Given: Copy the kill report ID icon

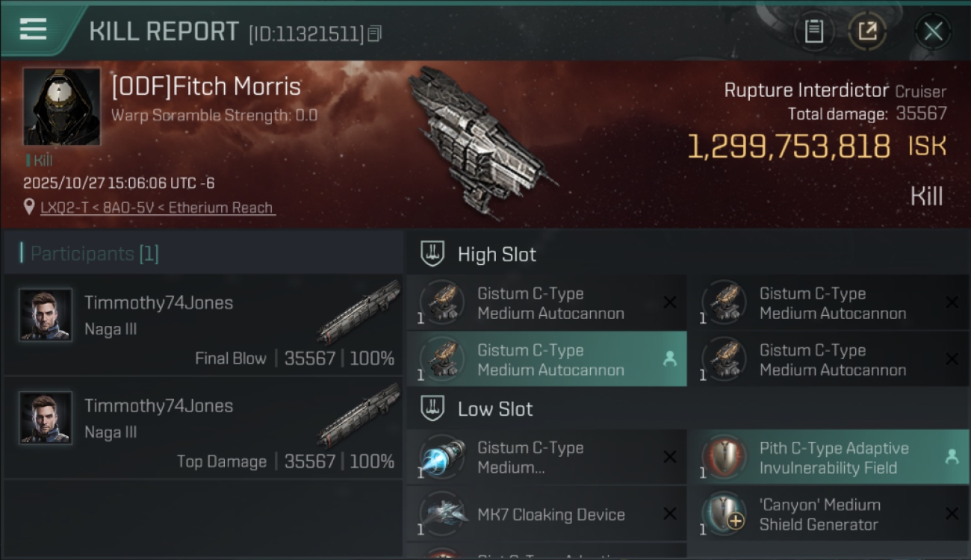Looking at the screenshot, I should point(375,34).
